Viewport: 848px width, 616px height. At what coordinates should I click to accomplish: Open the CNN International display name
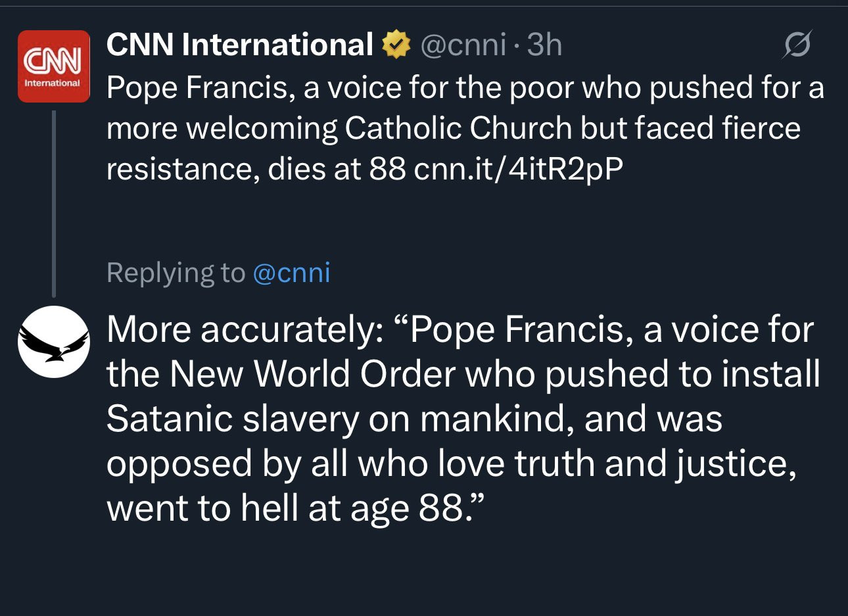click(240, 45)
